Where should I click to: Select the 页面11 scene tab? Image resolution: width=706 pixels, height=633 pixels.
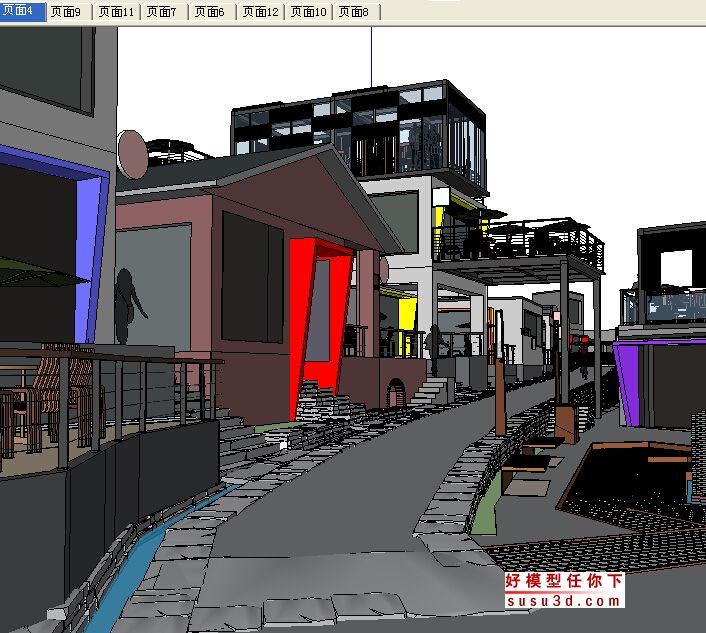pyautogui.click(x=116, y=12)
